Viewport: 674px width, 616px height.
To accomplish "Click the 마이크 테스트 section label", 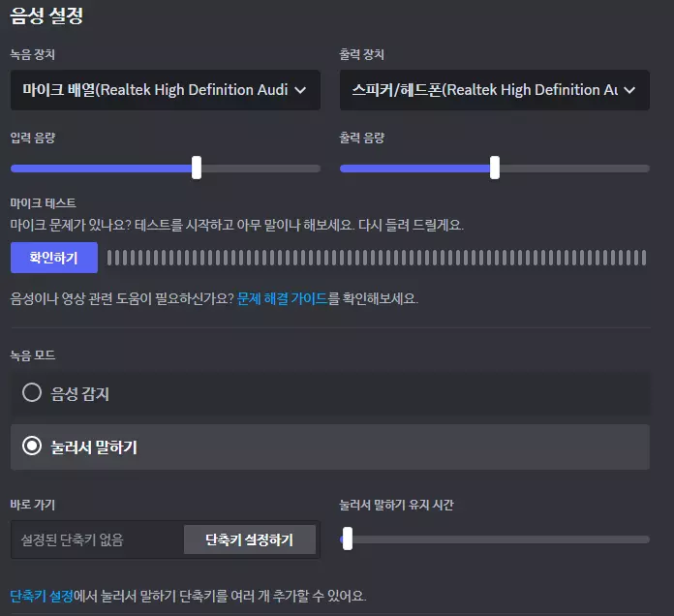I will pyautogui.click(x=43, y=202).
